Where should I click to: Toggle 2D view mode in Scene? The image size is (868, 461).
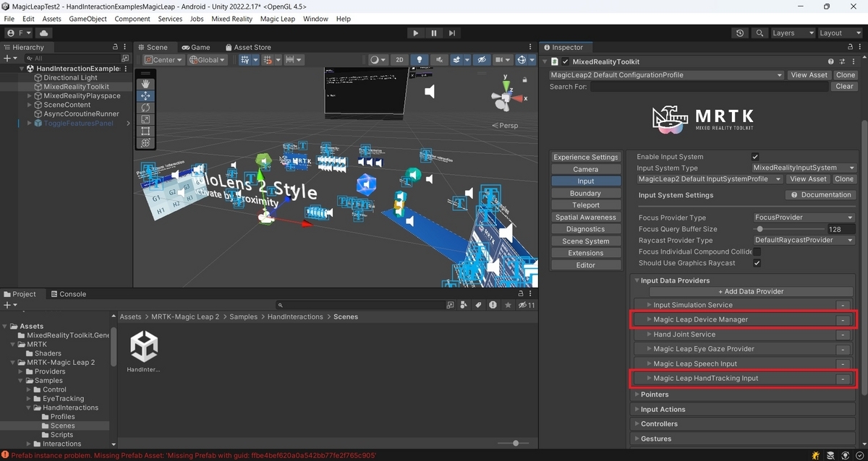[x=399, y=60]
